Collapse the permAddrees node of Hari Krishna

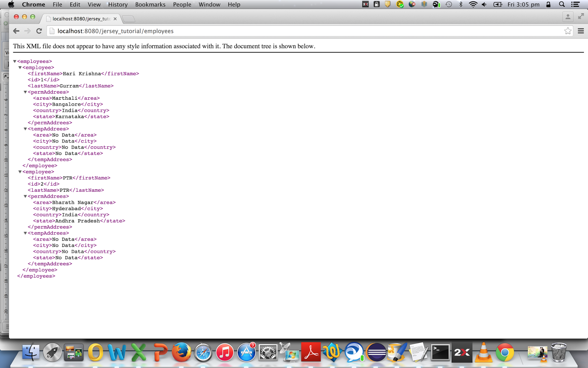click(x=25, y=92)
